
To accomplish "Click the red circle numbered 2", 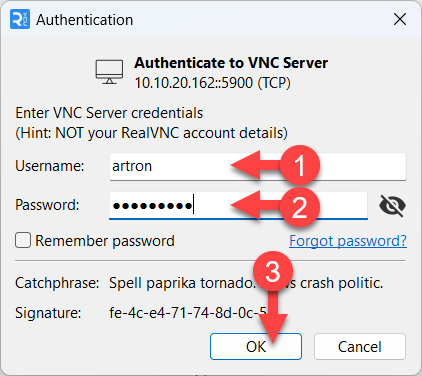I will click(x=300, y=207).
